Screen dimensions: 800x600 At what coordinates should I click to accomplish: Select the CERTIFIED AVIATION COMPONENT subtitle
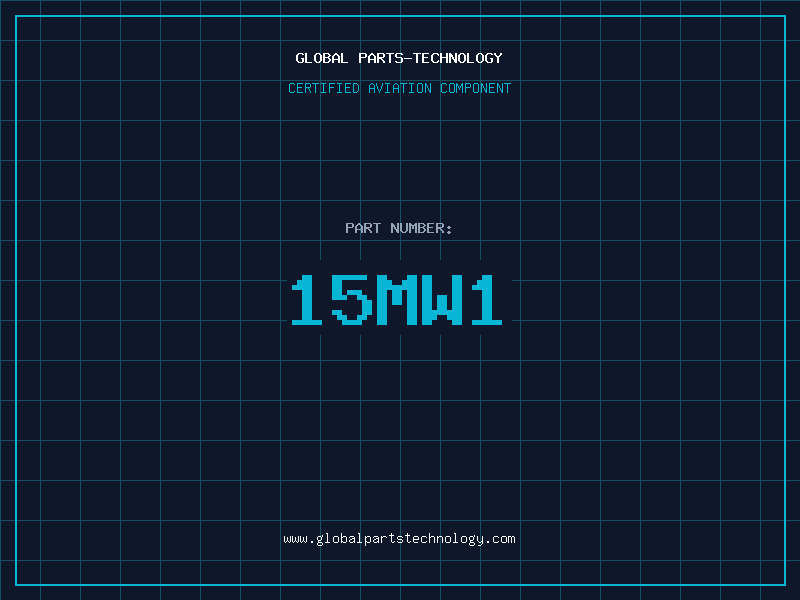399,88
